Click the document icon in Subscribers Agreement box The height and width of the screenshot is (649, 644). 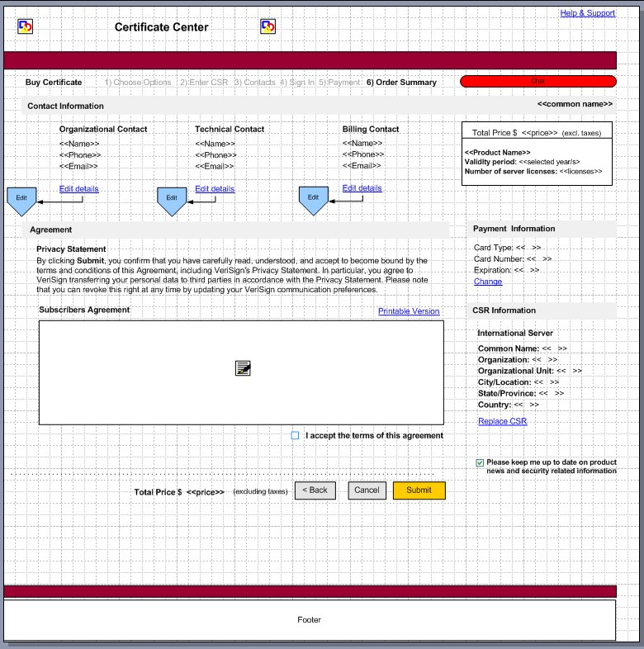(x=242, y=368)
